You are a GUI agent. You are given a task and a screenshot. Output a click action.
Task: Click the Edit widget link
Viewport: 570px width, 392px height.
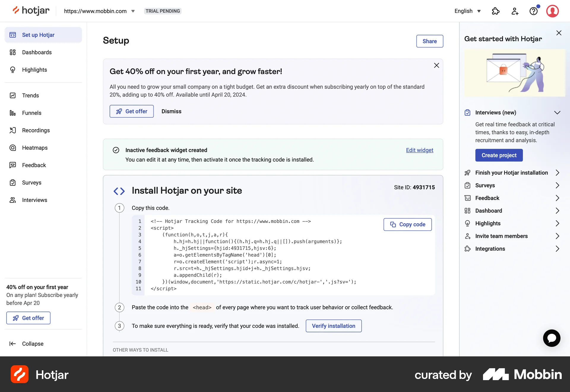[419, 150]
